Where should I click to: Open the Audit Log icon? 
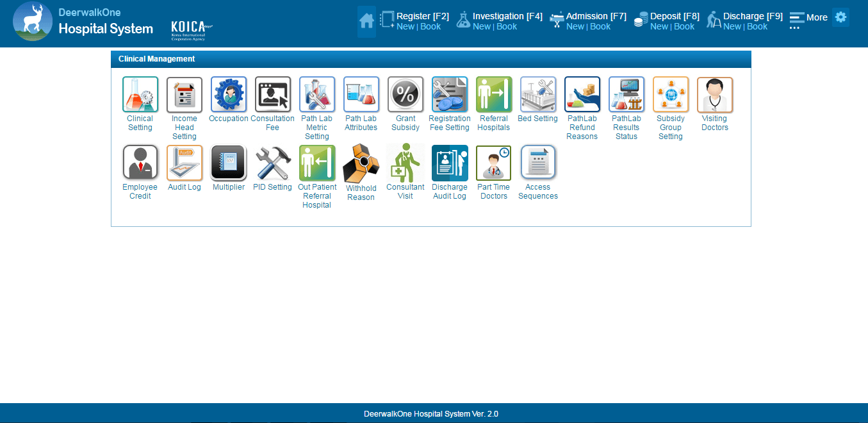click(x=184, y=163)
